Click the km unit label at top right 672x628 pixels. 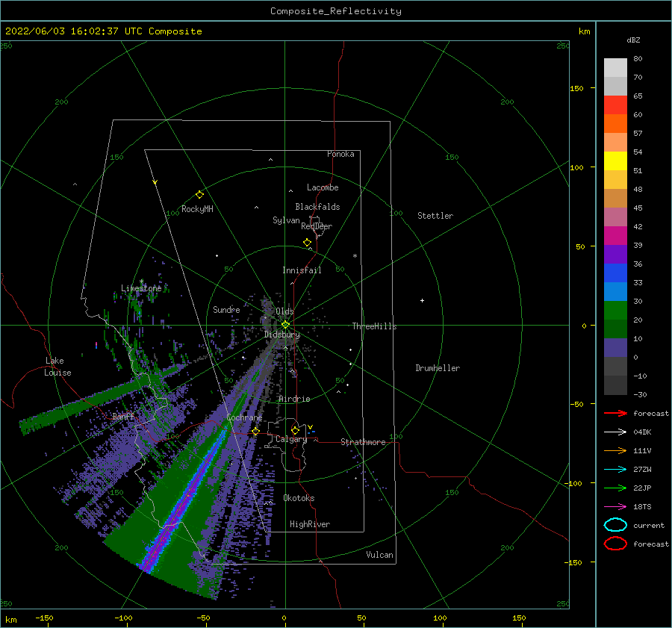[x=585, y=31]
